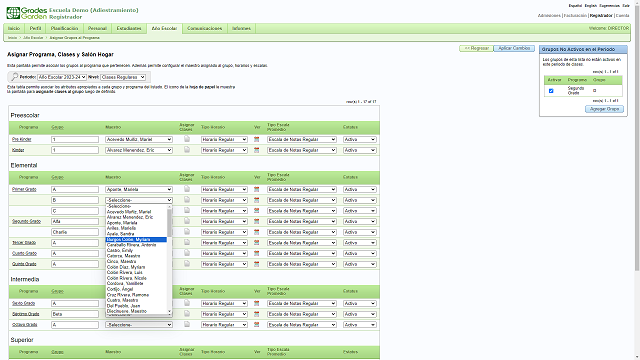Click Grupo input field for Pre Kinder
The width and height of the screenshot is (640, 360).
[75, 140]
